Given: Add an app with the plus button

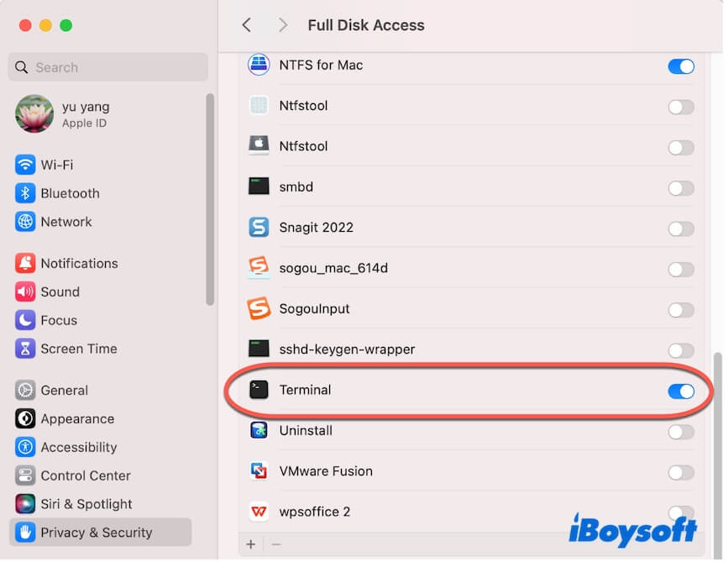Looking at the screenshot, I should (250, 544).
